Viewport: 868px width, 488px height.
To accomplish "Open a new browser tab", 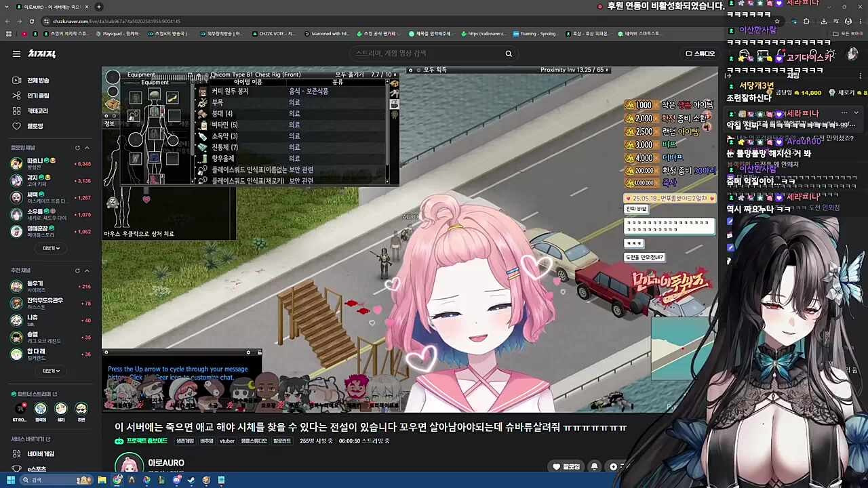I will (99, 7).
